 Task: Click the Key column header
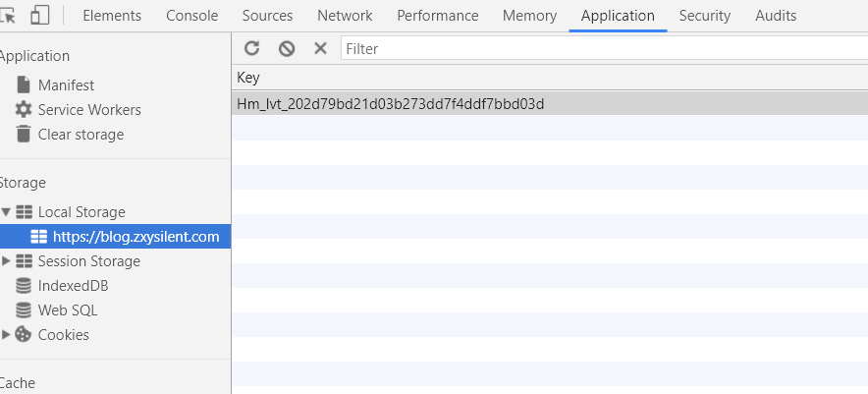pyautogui.click(x=248, y=78)
